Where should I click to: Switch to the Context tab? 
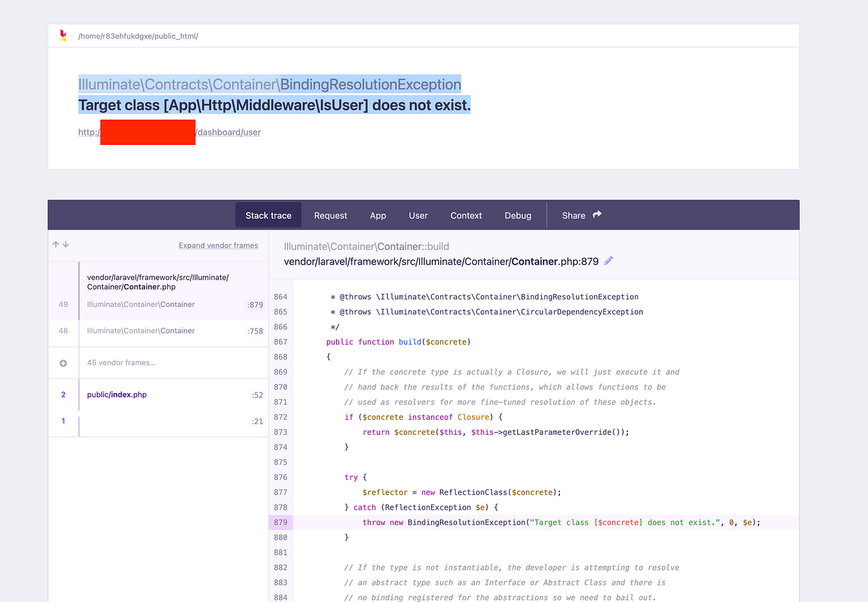click(x=466, y=215)
